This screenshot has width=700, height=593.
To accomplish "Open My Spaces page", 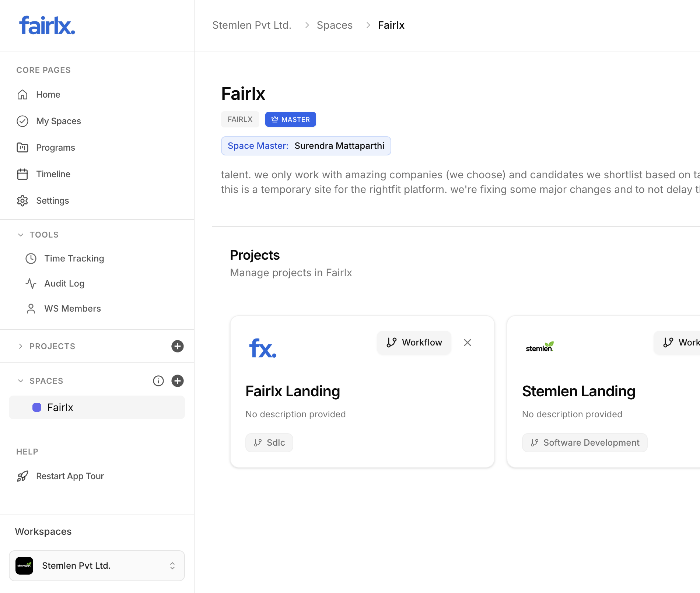I will (x=59, y=121).
